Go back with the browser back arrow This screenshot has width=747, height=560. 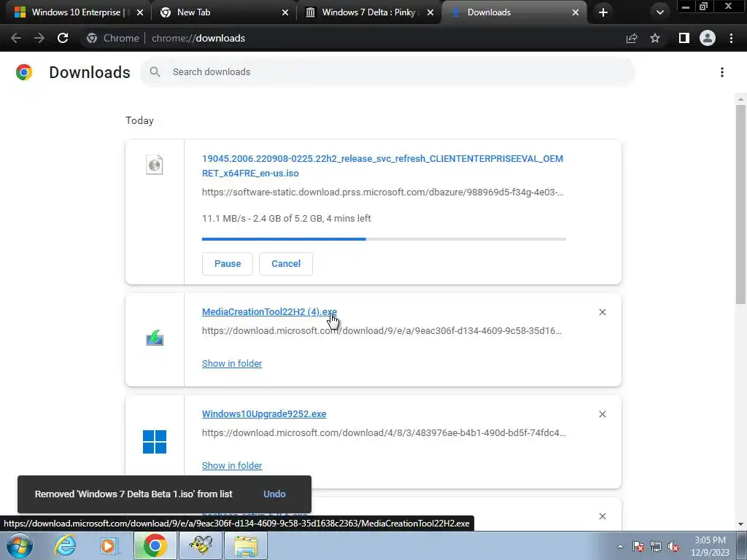(x=16, y=38)
